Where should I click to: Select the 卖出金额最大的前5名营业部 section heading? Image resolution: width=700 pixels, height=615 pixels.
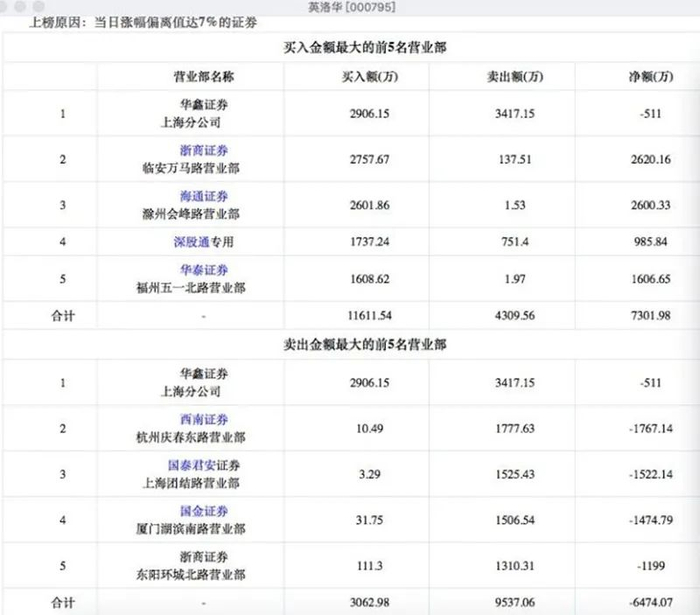tap(365, 344)
